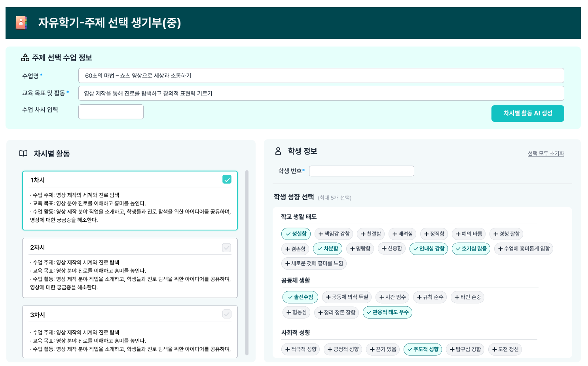Uncheck the 1차시 checkbox

(227, 179)
